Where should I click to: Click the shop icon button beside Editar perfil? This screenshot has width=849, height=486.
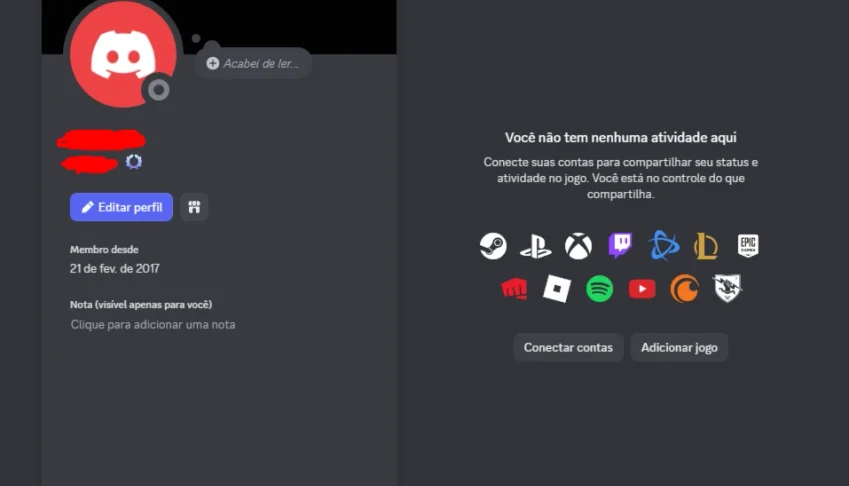point(194,207)
